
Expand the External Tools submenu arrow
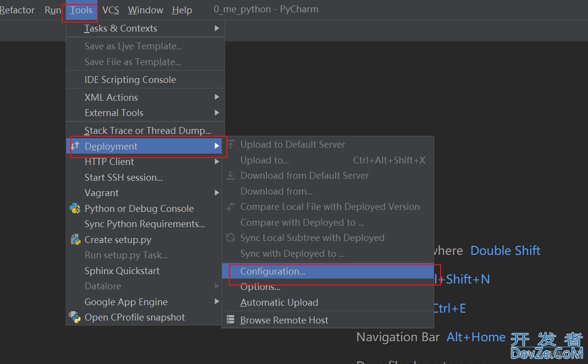pos(217,113)
